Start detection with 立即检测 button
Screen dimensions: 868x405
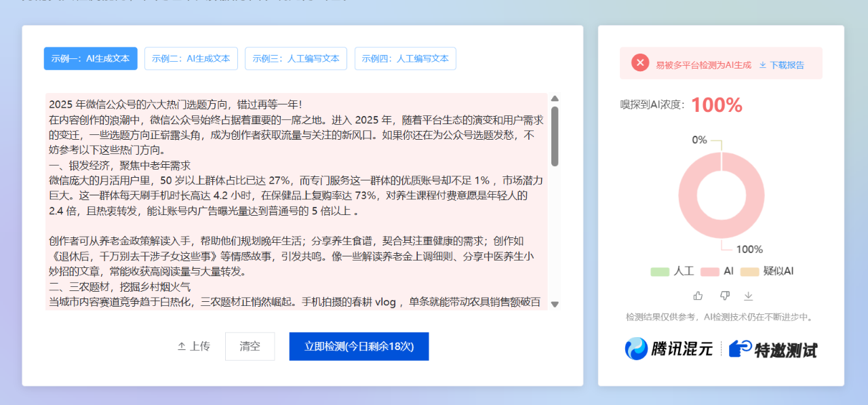pyautogui.click(x=359, y=346)
